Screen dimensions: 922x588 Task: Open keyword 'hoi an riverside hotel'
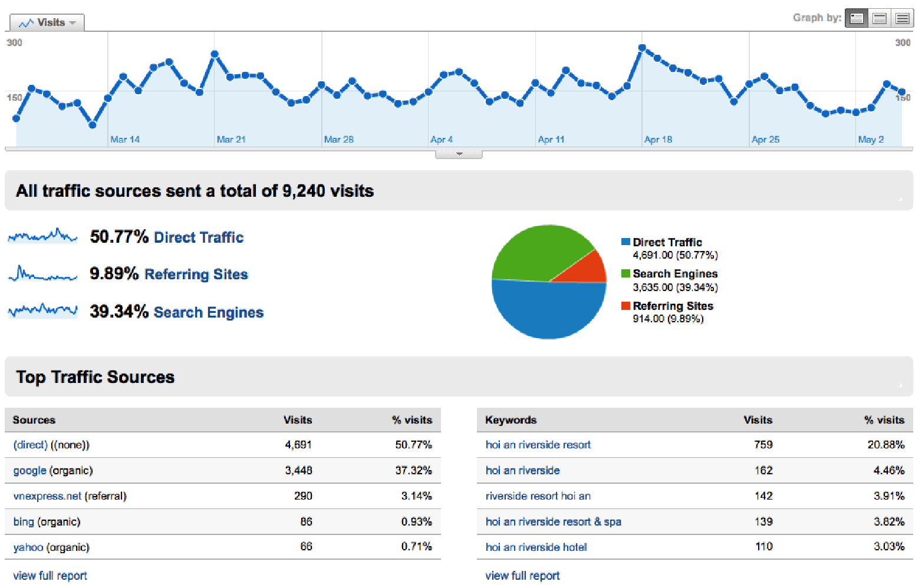tap(536, 547)
